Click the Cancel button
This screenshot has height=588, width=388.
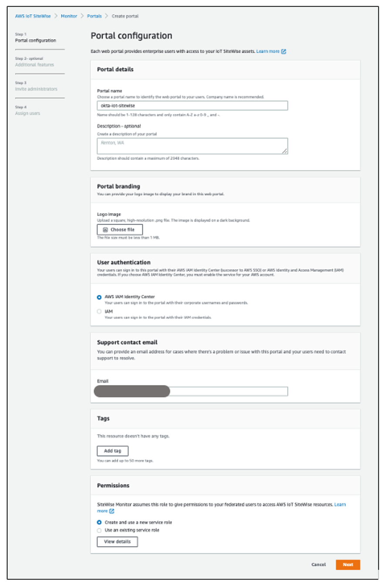pos(318,564)
